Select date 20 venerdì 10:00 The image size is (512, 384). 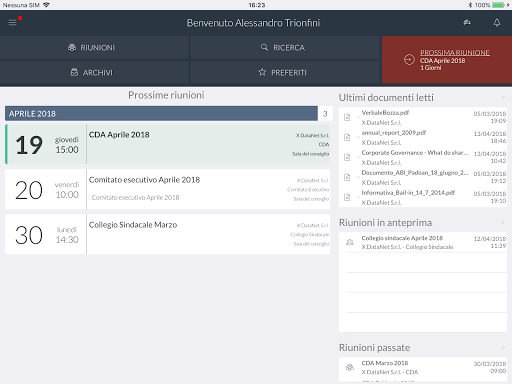click(x=46, y=189)
